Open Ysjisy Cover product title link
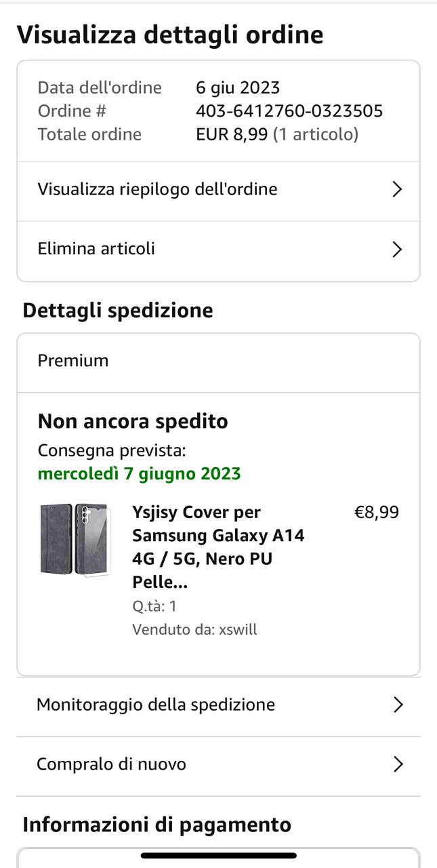The image size is (437, 868). pos(218,547)
